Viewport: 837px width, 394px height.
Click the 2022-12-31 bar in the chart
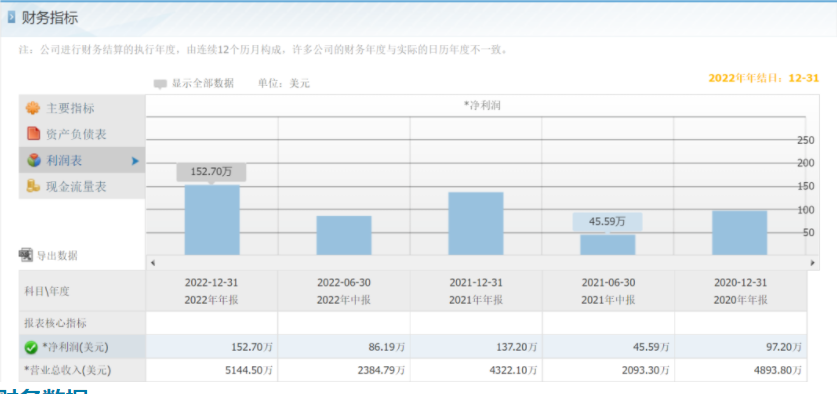pos(212,220)
